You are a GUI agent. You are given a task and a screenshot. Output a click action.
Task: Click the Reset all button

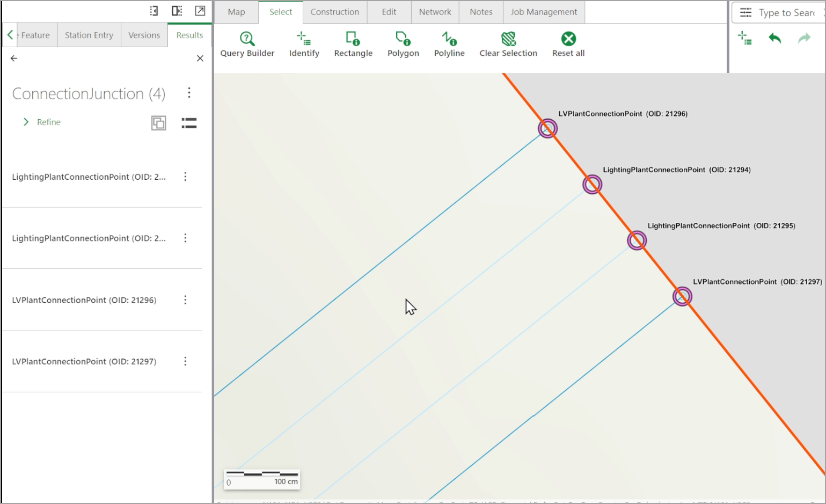(x=568, y=45)
